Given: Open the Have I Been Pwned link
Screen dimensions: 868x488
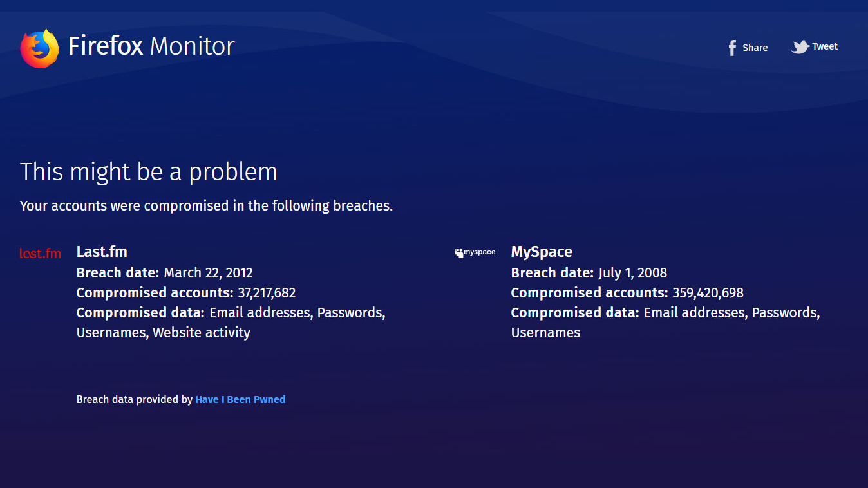Looking at the screenshot, I should (240, 399).
